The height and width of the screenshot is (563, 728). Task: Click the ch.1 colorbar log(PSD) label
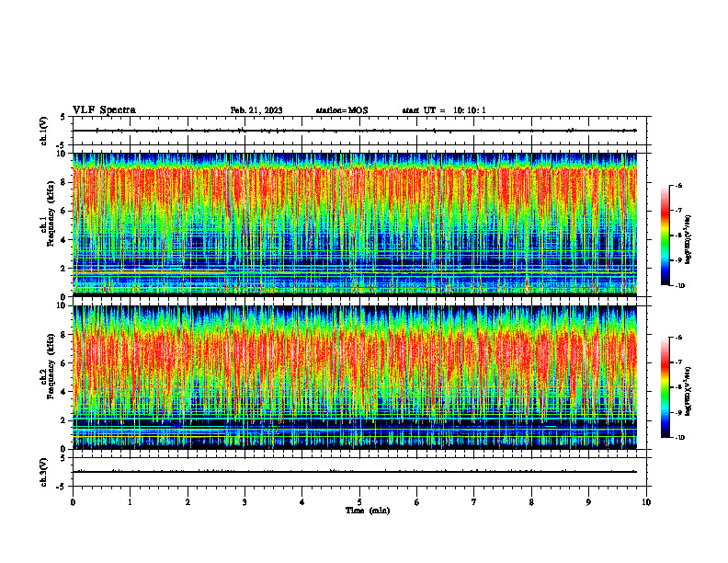point(688,240)
